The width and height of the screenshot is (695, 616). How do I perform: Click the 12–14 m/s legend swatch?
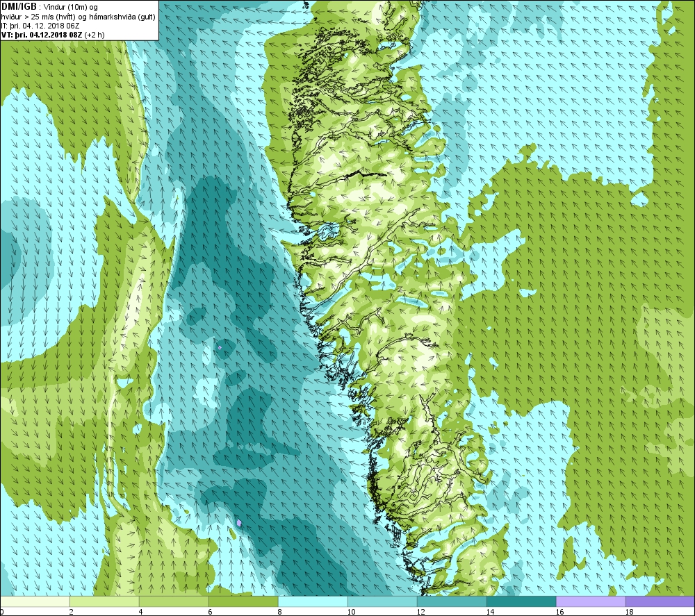coord(452,601)
